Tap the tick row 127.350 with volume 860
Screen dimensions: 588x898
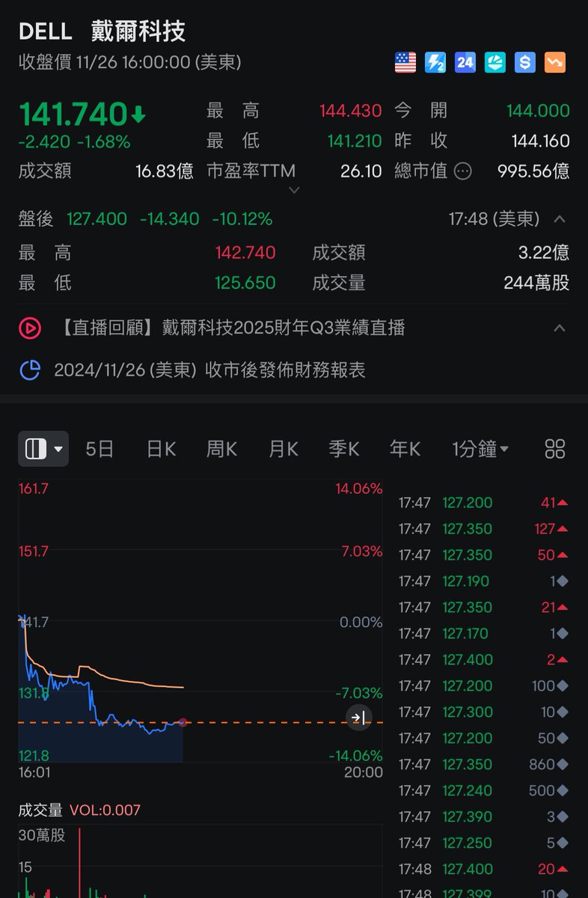click(x=483, y=764)
